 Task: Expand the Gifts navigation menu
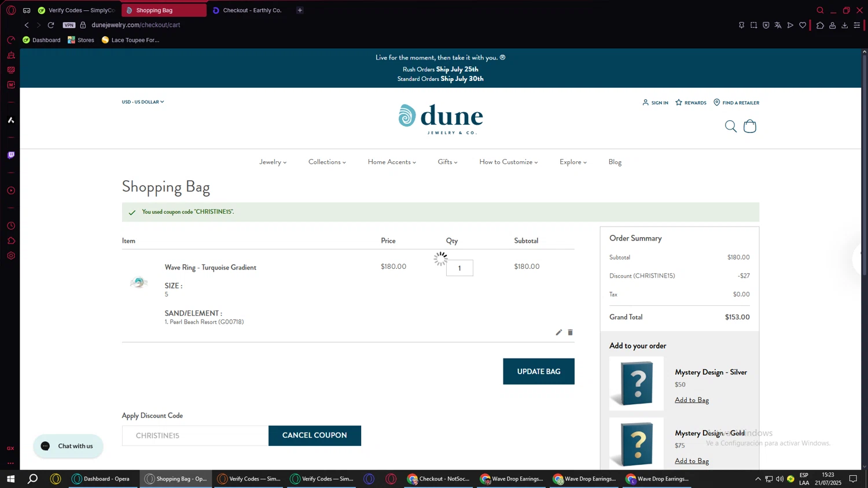pos(447,162)
